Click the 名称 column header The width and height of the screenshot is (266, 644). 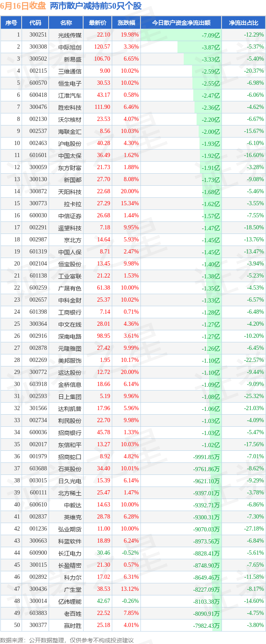coord(66,23)
